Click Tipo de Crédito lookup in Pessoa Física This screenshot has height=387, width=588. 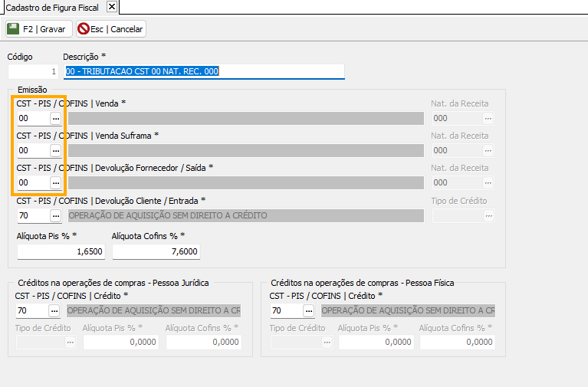325,343
